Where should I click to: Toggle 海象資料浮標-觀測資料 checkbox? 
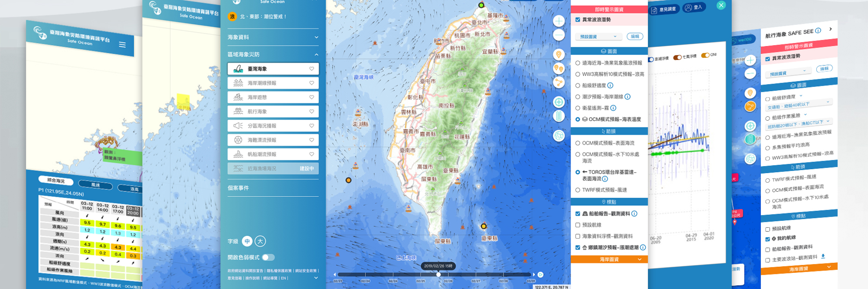click(577, 237)
